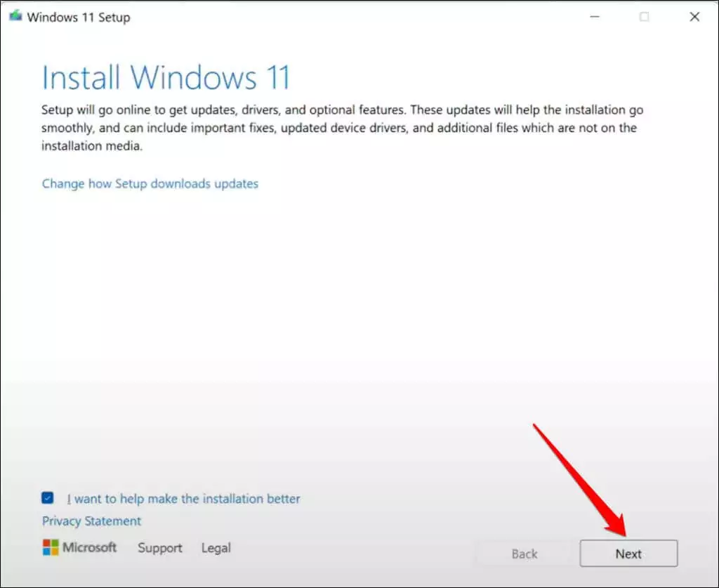Click the disabled Back button
Screen dimensions: 719x588
[524, 554]
